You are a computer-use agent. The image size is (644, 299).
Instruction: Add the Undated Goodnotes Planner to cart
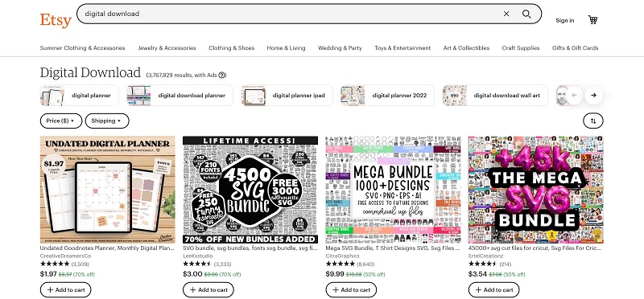tap(66, 289)
